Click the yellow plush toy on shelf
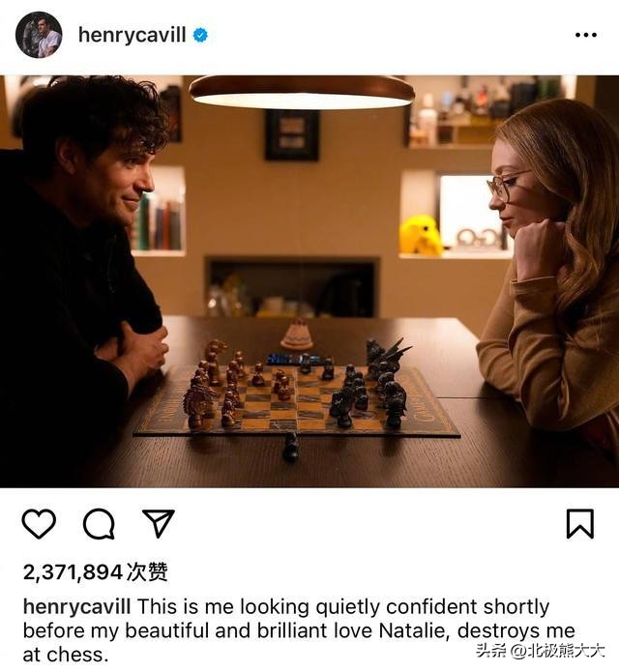619x672 pixels. tap(421, 235)
